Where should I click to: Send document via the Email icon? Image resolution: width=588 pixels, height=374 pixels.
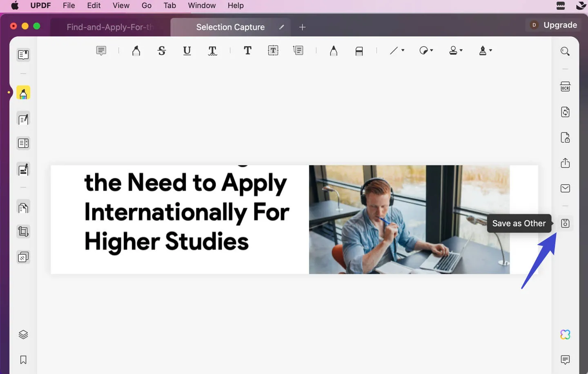pos(565,188)
